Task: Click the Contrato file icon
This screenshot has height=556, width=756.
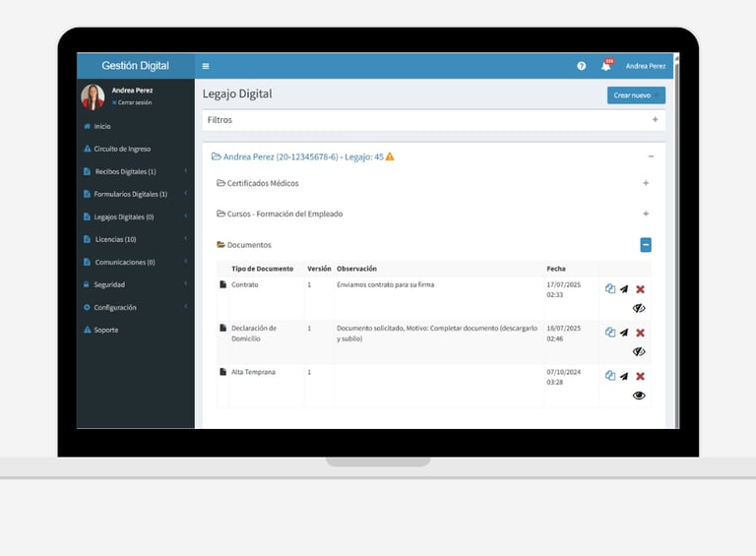Action: click(x=222, y=284)
